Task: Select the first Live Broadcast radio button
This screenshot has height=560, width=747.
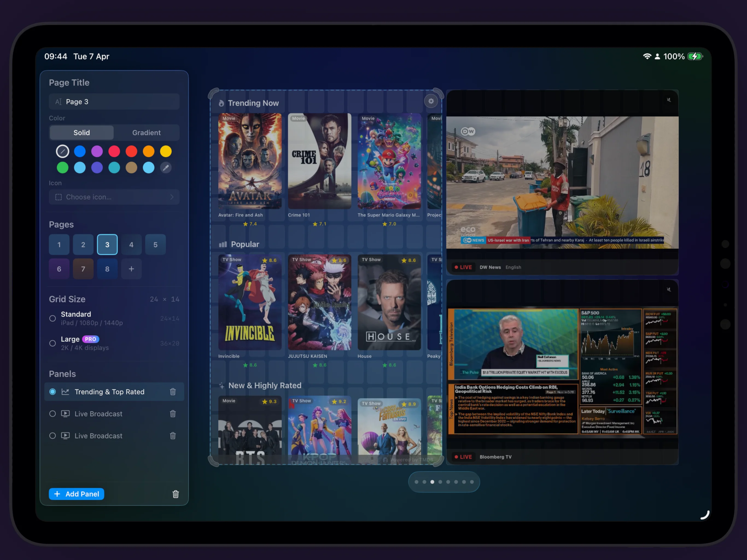Action: [52, 414]
